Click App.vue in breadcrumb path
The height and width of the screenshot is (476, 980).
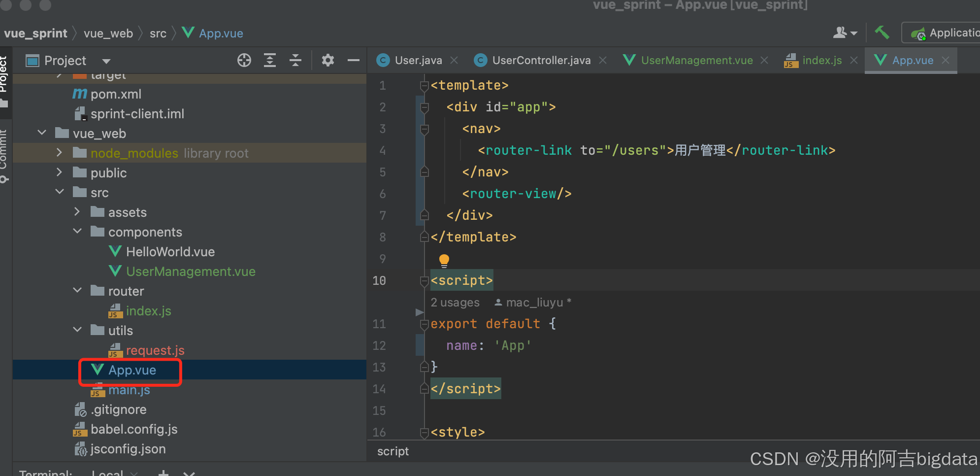(x=221, y=33)
